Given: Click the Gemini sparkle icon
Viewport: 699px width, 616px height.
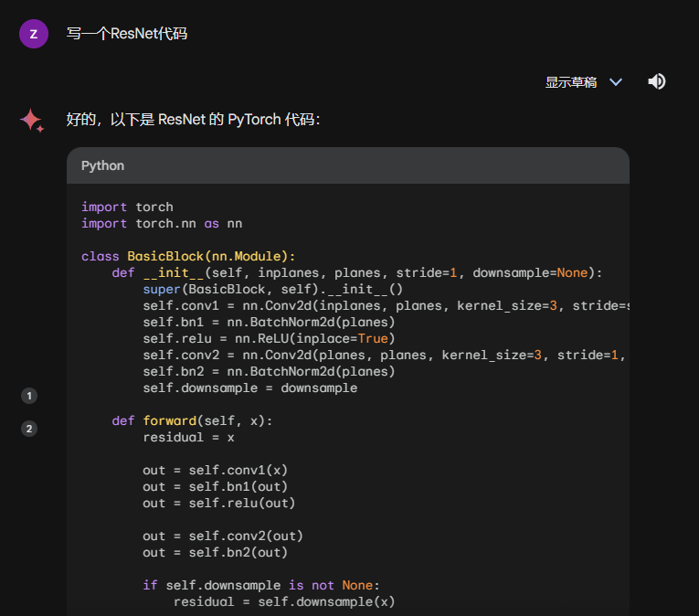Looking at the screenshot, I should click(x=32, y=120).
